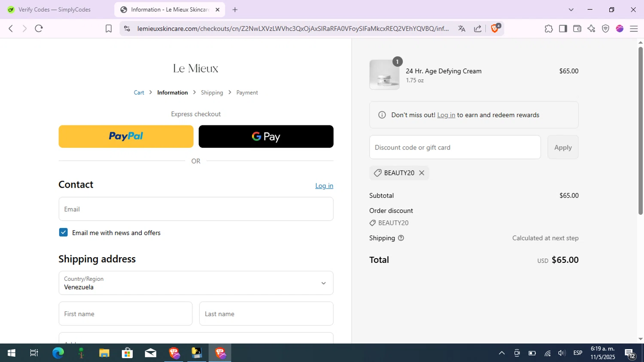Open site settings icon in address bar

127,28
